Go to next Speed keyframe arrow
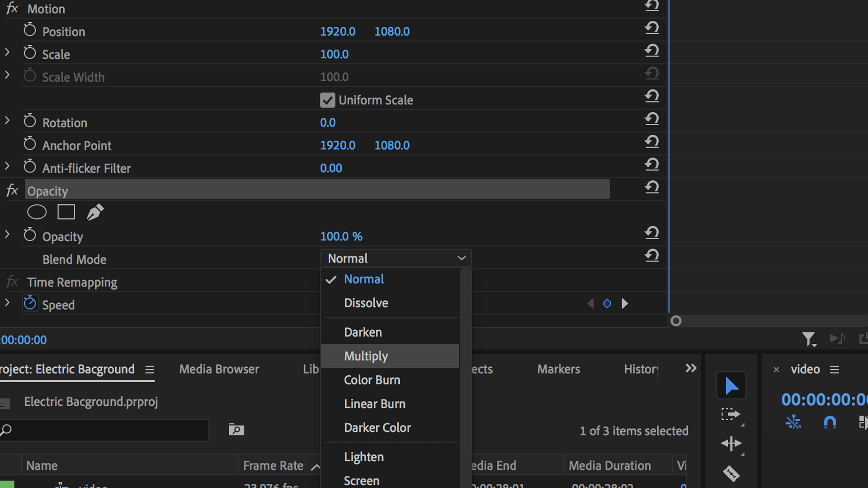Image resolution: width=868 pixels, height=488 pixels. (625, 304)
